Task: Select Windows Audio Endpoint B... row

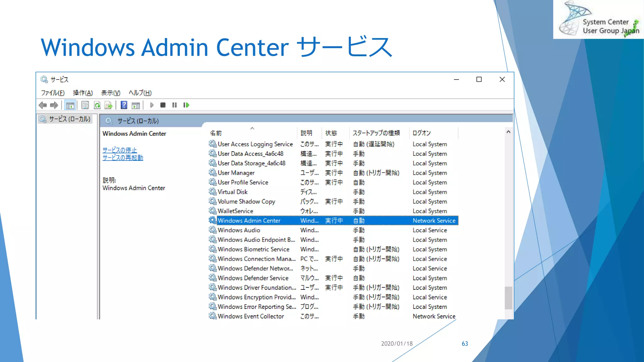Action: 333,240
